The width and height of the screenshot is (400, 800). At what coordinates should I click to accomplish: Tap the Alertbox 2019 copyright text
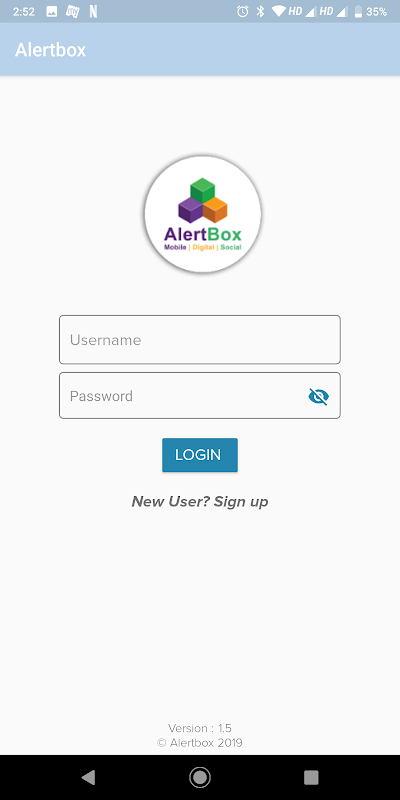point(200,743)
